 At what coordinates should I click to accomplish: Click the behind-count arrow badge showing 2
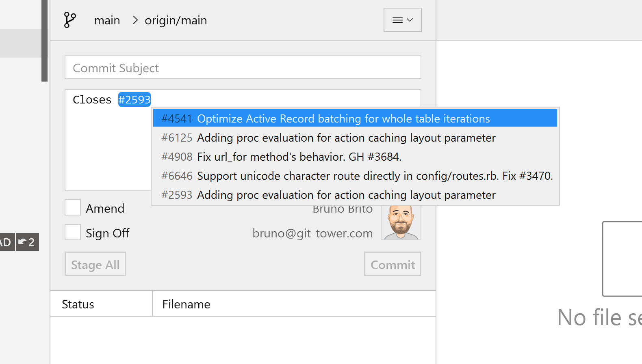pyautogui.click(x=27, y=242)
